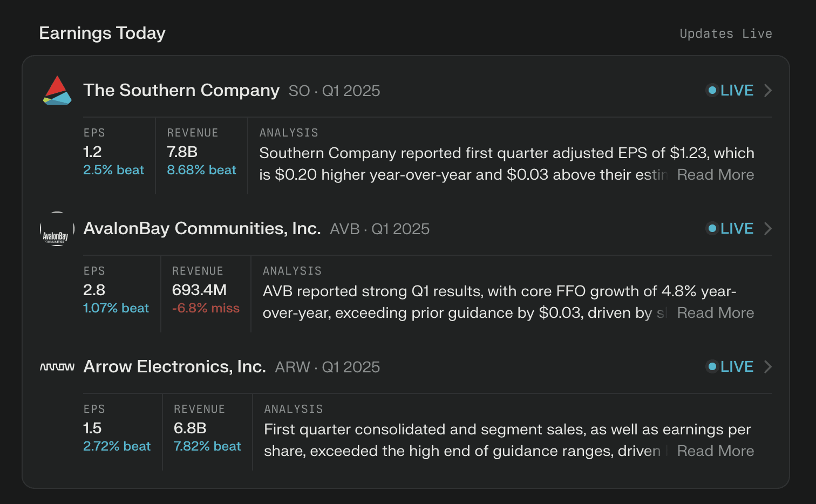The width and height of the screenshot is (816, 504).
Task: Expand the Arrow Electronics row chevron
Action: tap(768, 367)
